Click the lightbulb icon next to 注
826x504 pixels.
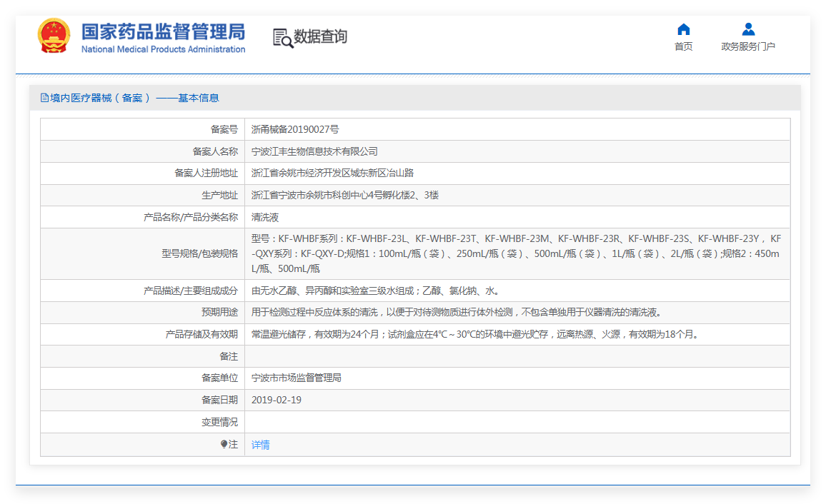click(x=224, y=444)
